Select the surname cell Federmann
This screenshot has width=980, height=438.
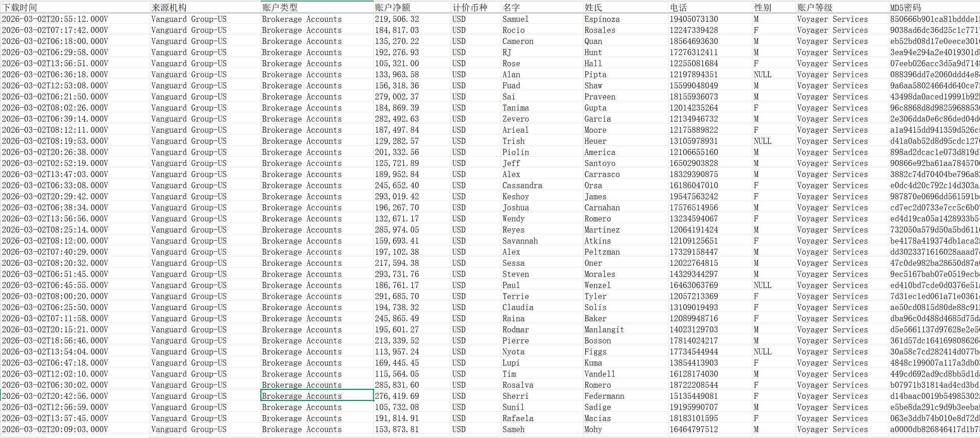pos(626,396)
